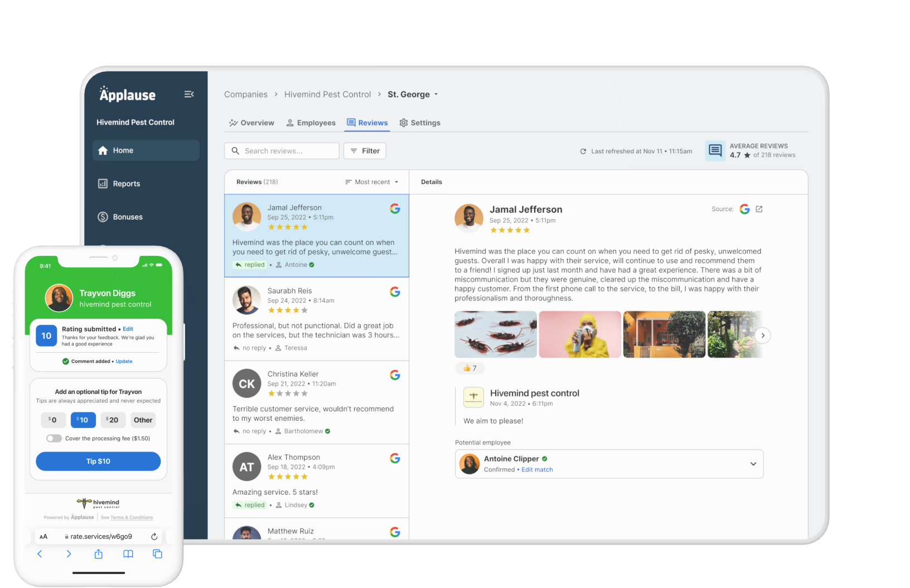Click employee Teressa on Saurabh review

291,348
